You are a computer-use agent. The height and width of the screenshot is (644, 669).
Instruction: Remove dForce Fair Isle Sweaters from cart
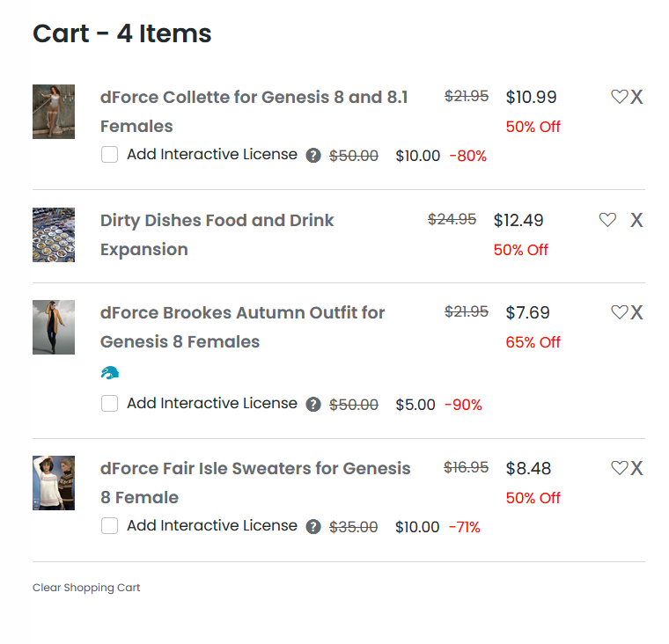(637, 468)
